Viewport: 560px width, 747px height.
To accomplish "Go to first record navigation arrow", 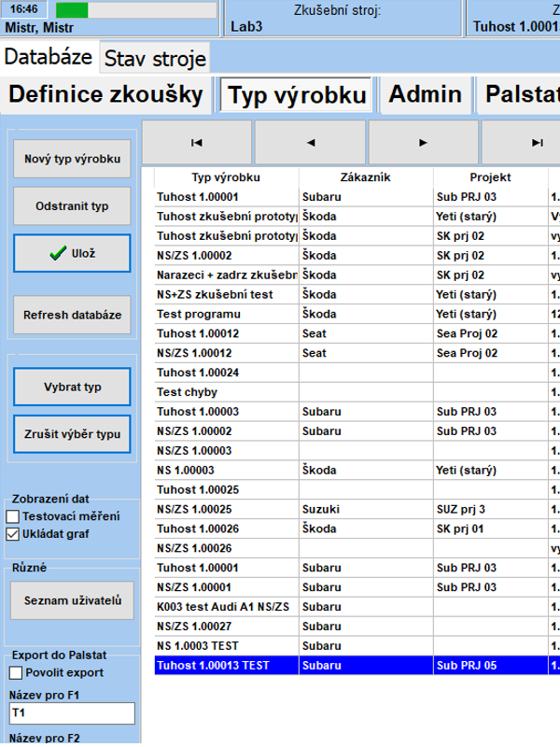I will (197, 143).
